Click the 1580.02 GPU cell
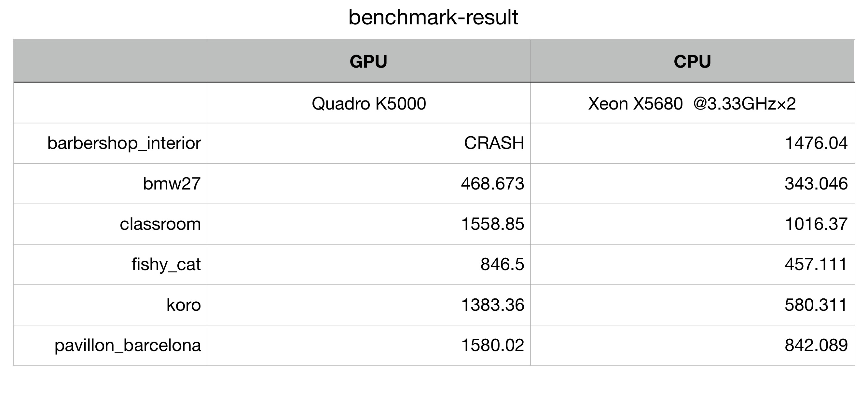The image size is (868, 406). pyautogui.click(x=368, y=346)
